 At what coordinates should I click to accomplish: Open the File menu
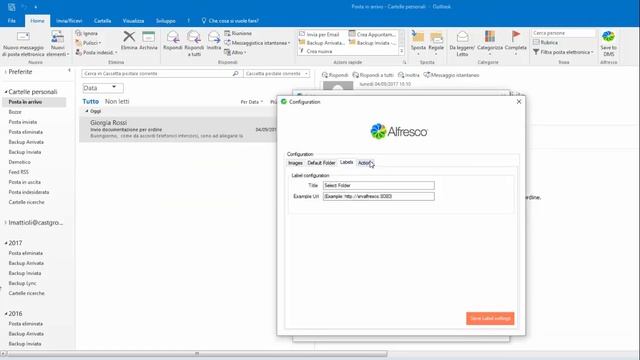[x=12, y=21]
